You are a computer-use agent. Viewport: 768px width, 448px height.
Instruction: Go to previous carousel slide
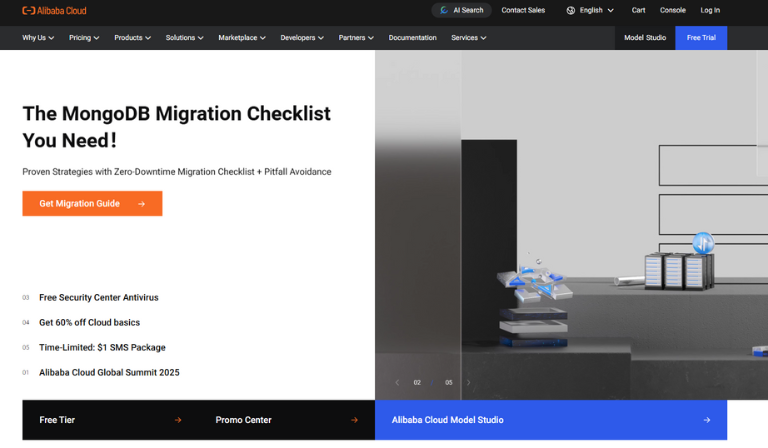[397, 382]
